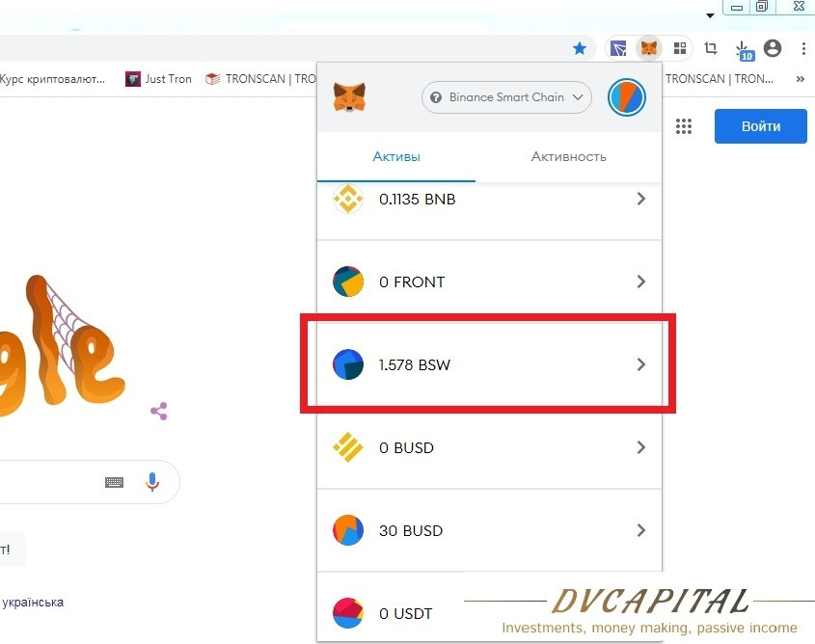Click the voice search microphone icon
815x644 pixels.
(151, 482)
